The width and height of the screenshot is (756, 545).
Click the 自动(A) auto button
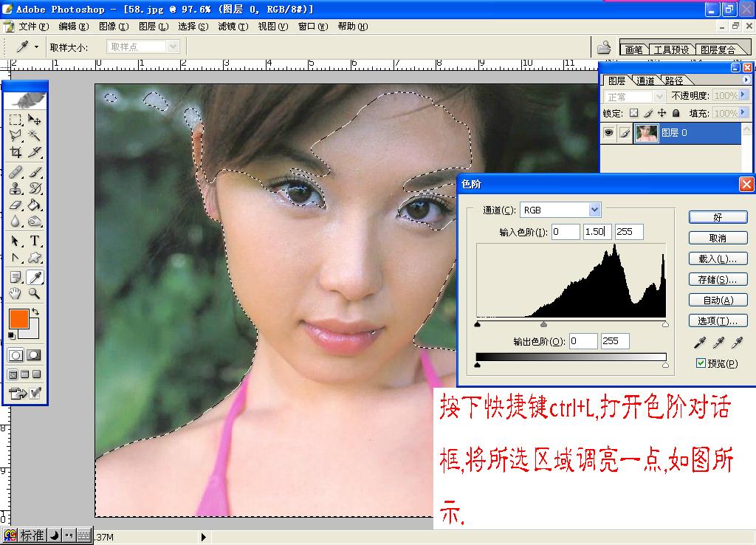point(718,300)
